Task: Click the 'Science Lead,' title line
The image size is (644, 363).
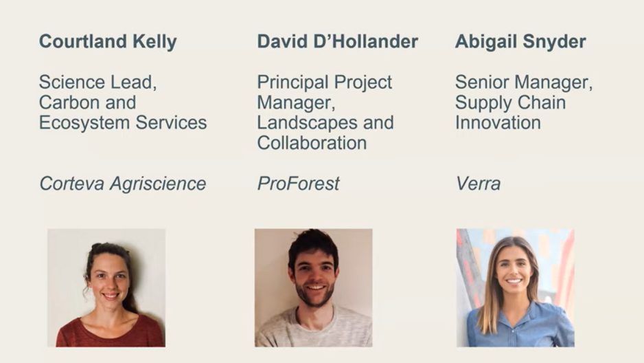Action: [97, 82]
